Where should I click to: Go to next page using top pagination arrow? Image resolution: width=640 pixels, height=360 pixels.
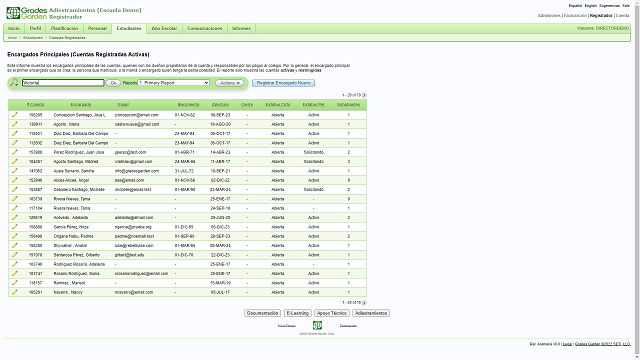pyautogui.click(x=364, y=95)
